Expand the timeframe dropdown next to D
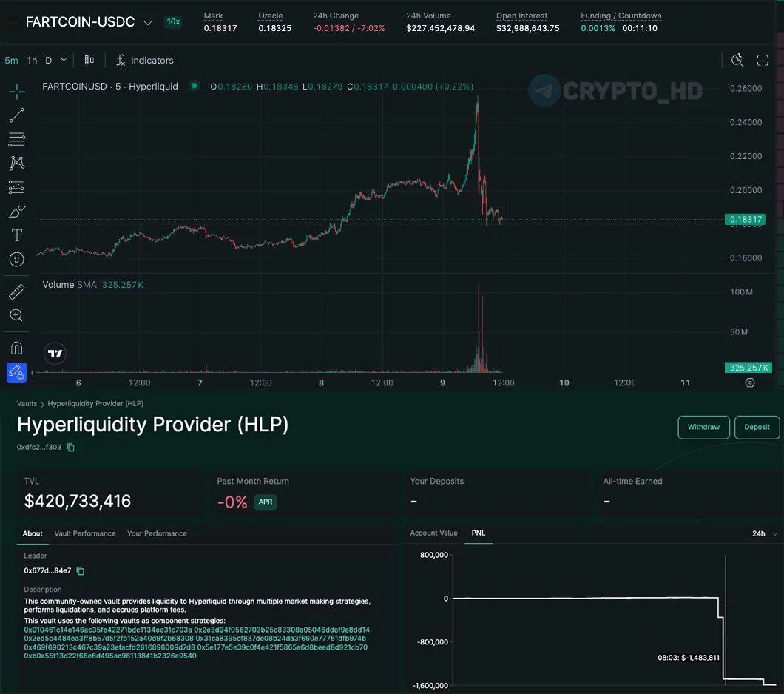 pos(63,60)
